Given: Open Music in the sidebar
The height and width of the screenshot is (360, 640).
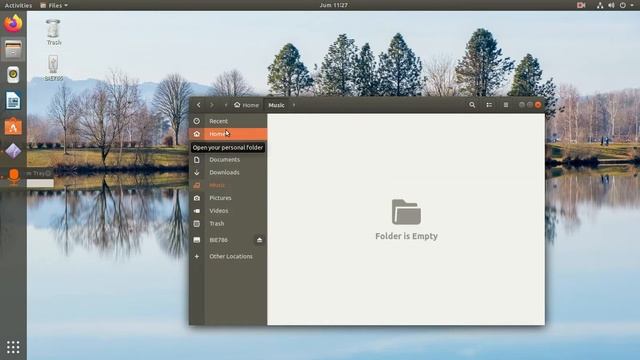Looking at the screenshot, I should tap(228, 185).
